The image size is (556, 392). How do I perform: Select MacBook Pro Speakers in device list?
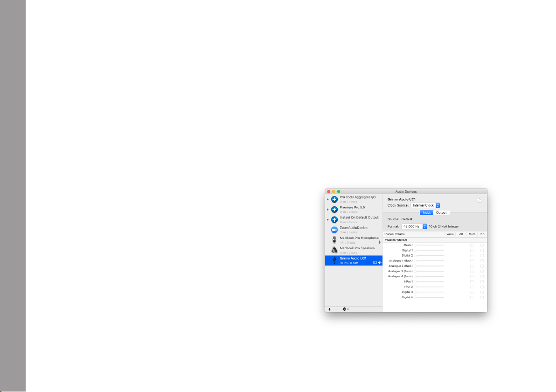tap(354, 251)
